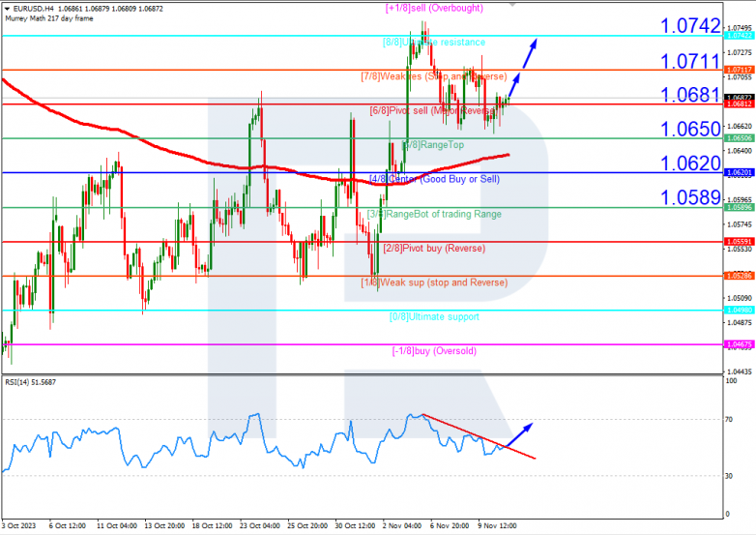Viewport: 756px width, 535px height.
Task: Click the EURUSD,H4 chart title text
Action: pos(34,9)
